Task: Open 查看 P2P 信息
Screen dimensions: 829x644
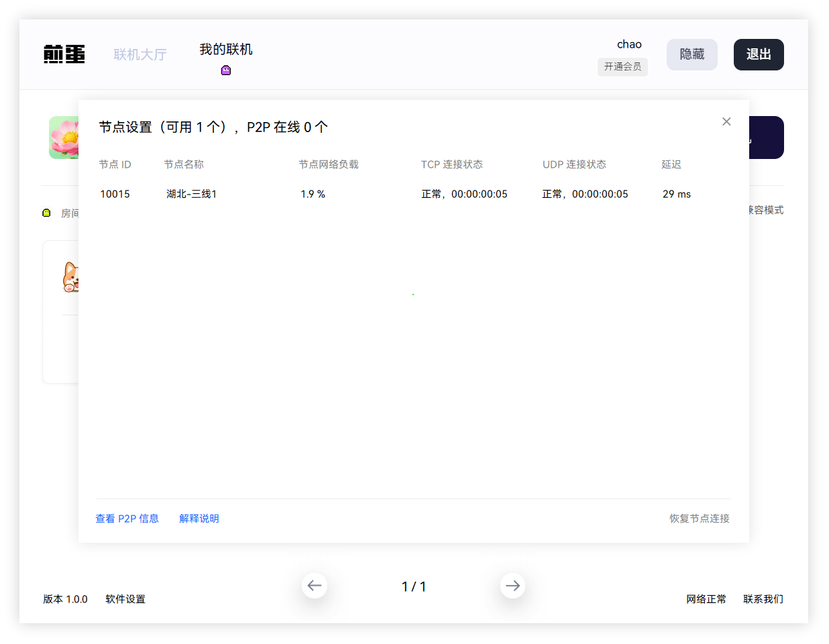Action: coord(127,518)
